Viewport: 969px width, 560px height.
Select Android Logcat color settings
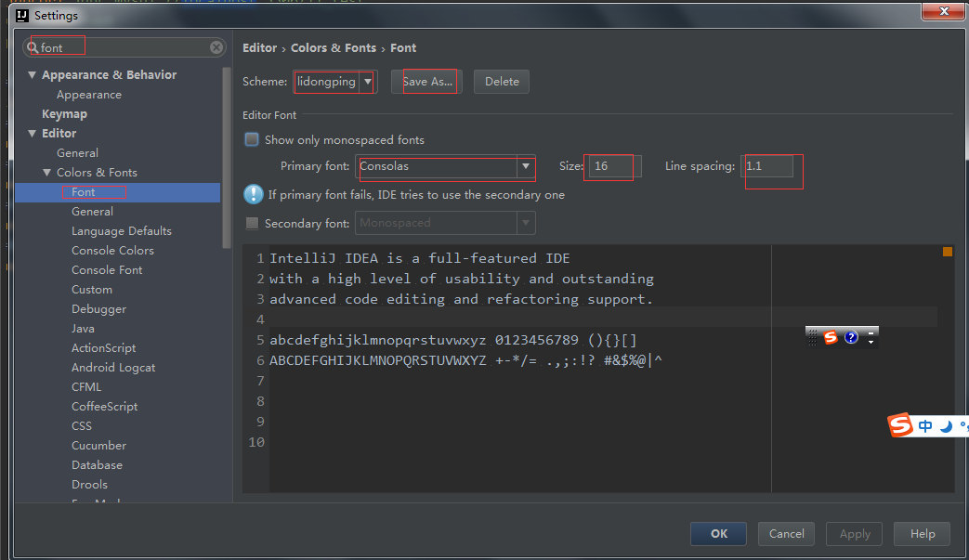click(113, 368)
